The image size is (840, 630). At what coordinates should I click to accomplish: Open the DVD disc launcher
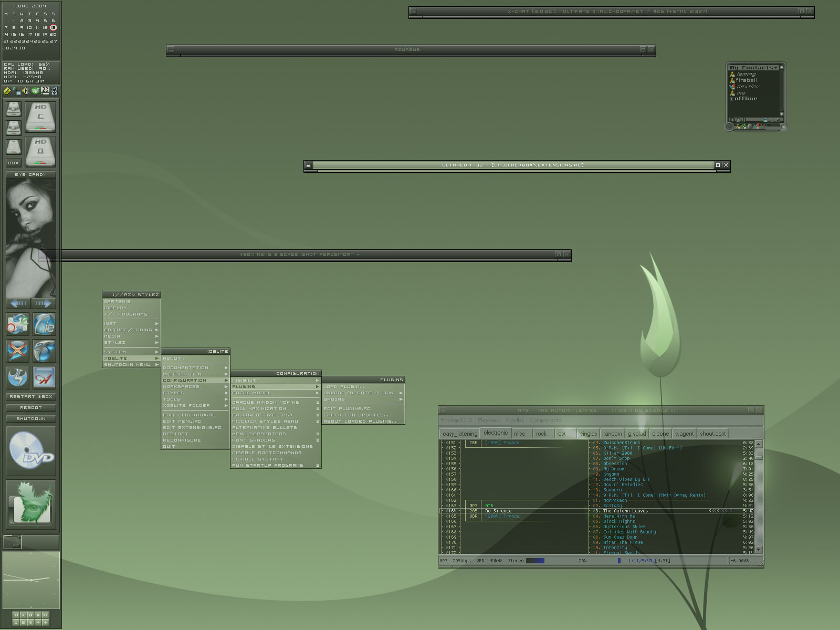(x=31, y=450)
